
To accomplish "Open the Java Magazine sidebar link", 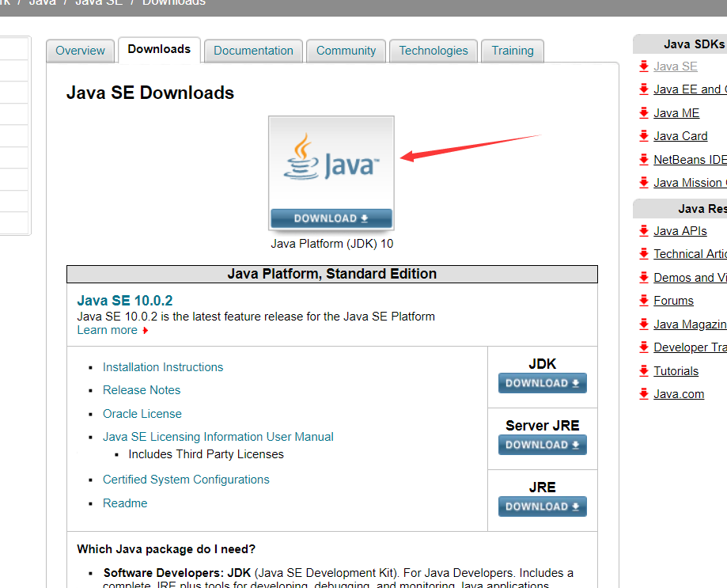I will (x=690, y=324).
